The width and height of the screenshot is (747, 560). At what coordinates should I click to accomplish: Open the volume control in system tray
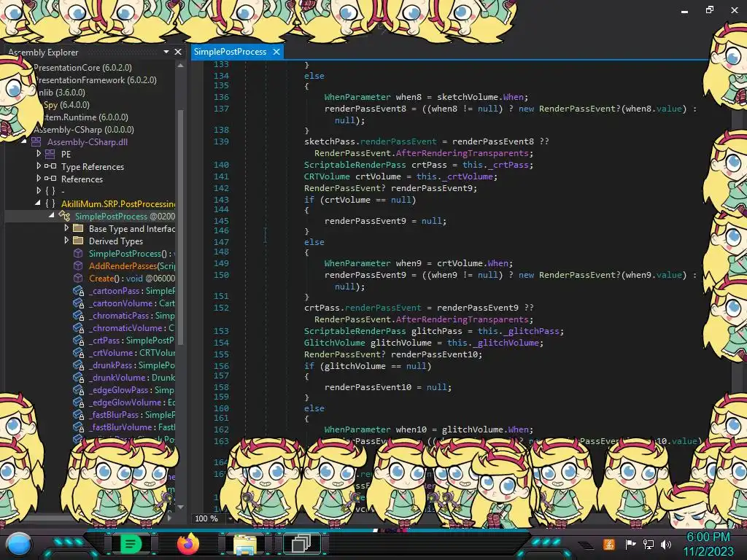666,544
